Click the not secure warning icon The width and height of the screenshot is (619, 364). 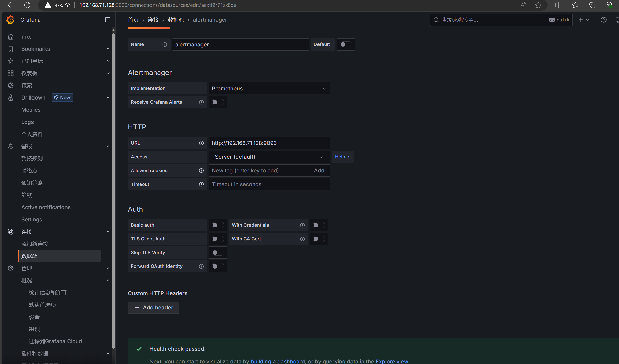pos(48,5)
